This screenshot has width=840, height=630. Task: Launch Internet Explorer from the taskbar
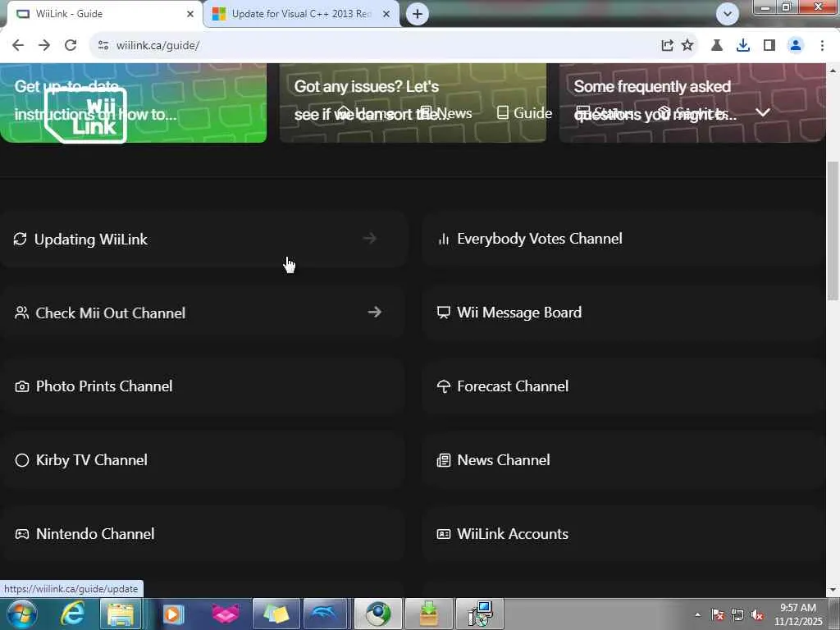point(72,614)
